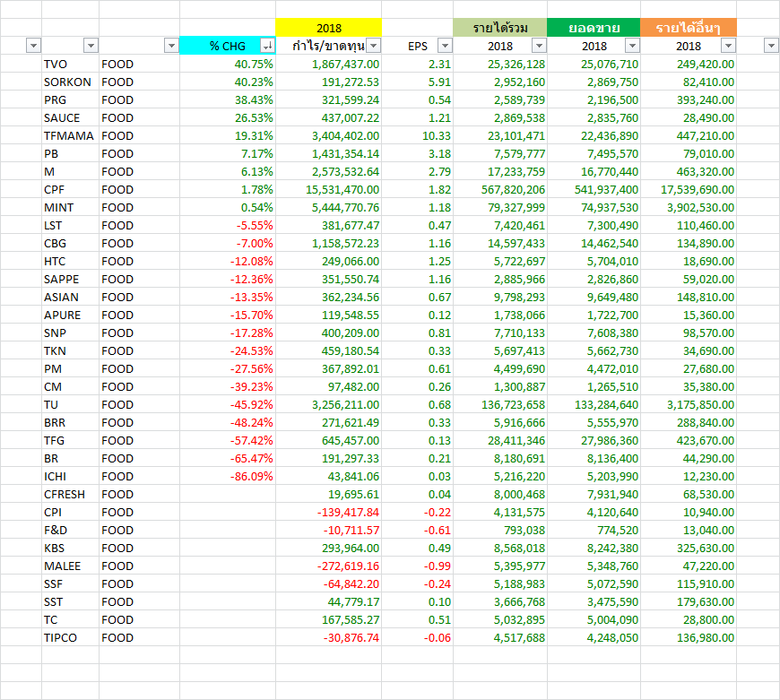Select the MALEE symbol cell
Image resolution: width=780 pixels, height=700 pixels.
(70, 566)
